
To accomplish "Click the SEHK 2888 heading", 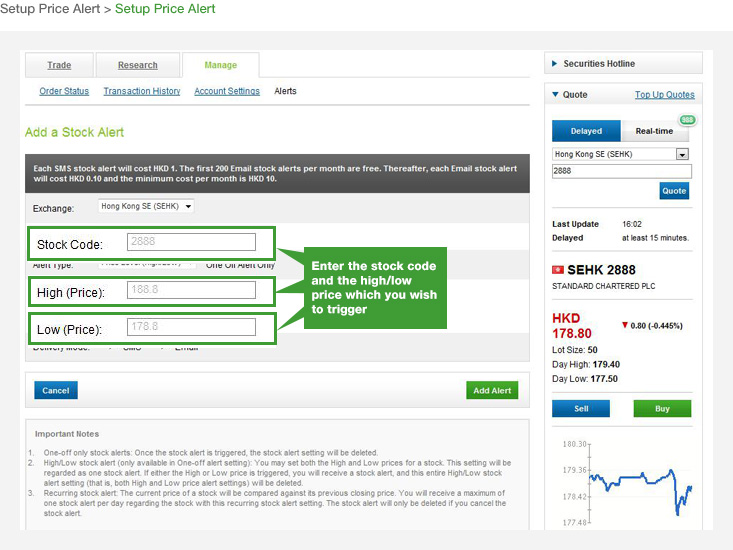I will pos(601,270).
